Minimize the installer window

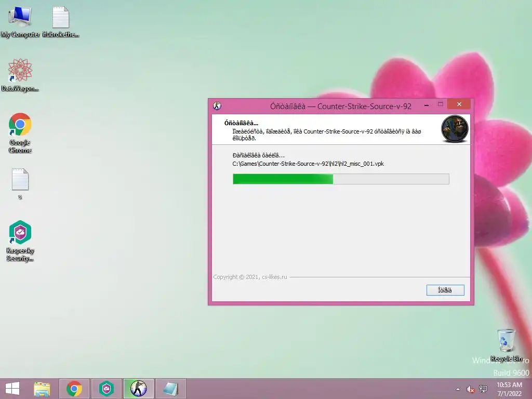pos(427,105)
